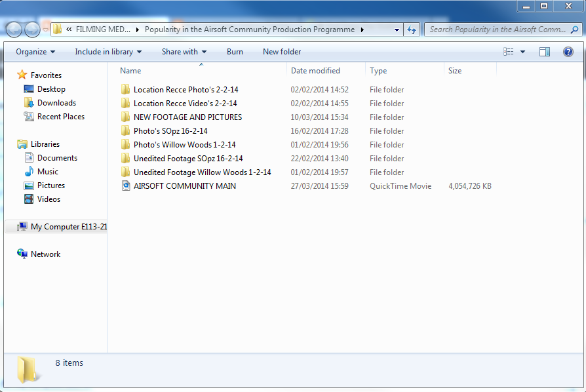The width and height of the screenshot is (586, 392).
Task: Click the QuickTime file icon of AIRSOFT COMMUNITY MAIN
Action: (x=126, y=186)
